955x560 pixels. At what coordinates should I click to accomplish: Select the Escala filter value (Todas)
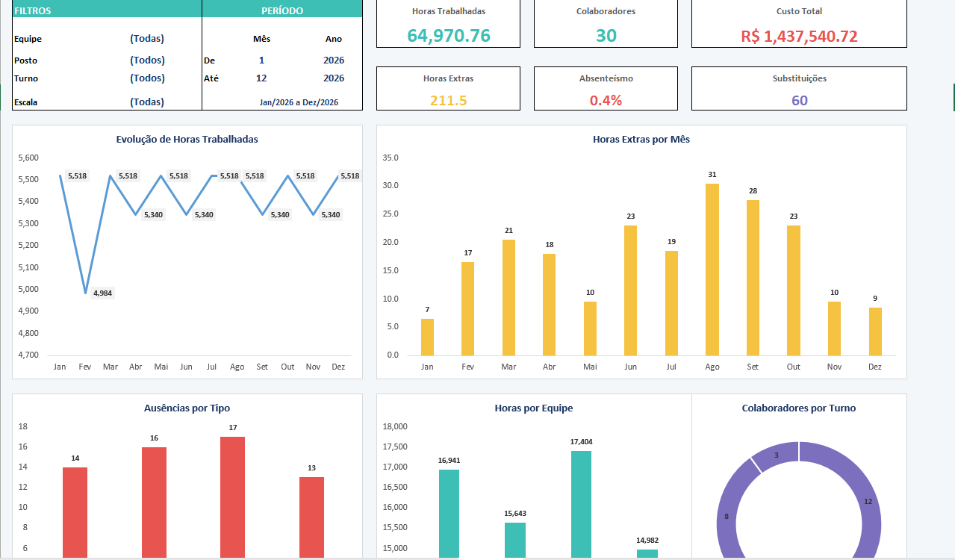[147, 102]
